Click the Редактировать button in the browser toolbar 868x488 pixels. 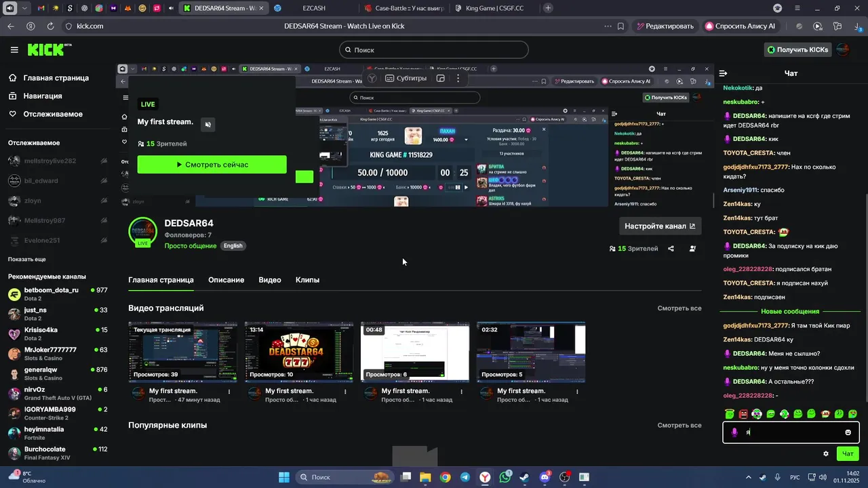[x=665, y=26]
